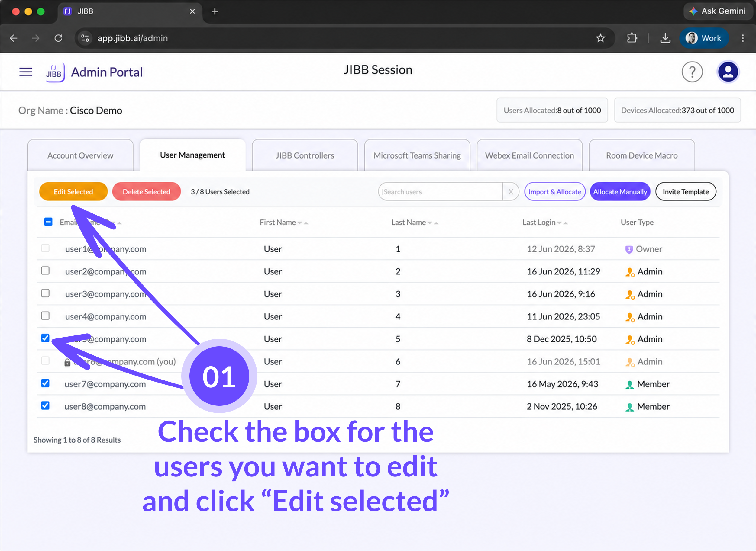This screenshot has height=551, width=756.
Task: Open the Room Device Macro tab
Action: pos(642,155)
